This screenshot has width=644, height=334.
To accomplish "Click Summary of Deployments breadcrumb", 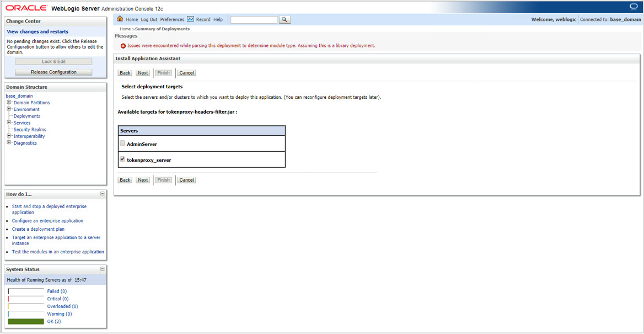I will tap(162, 29).
